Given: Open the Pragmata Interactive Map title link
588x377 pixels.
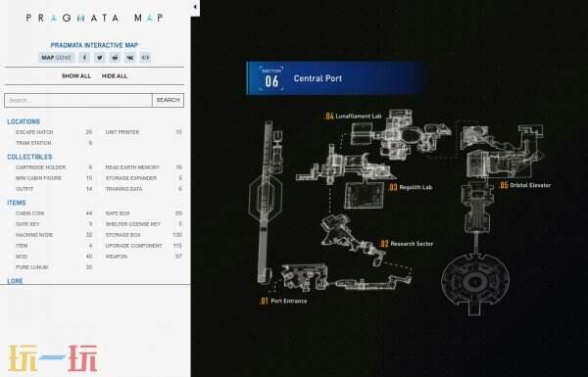Looking at the screenshot, I should [x=94, y=45].
